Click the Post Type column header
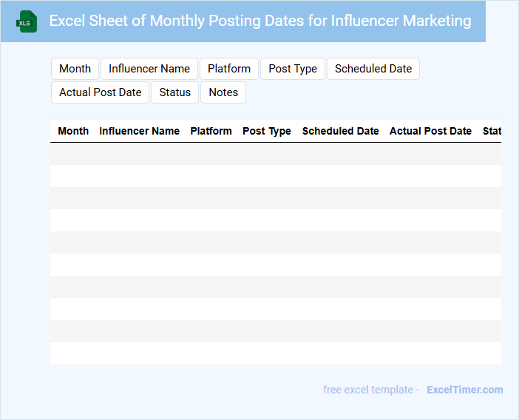This screenshot has height=420, width=519. (x=267, y=131)
